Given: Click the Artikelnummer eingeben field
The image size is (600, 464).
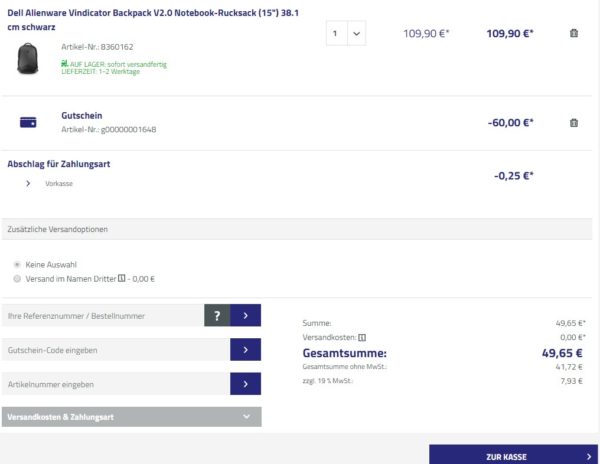Looking at the screenshot, I should click(115, 383).
